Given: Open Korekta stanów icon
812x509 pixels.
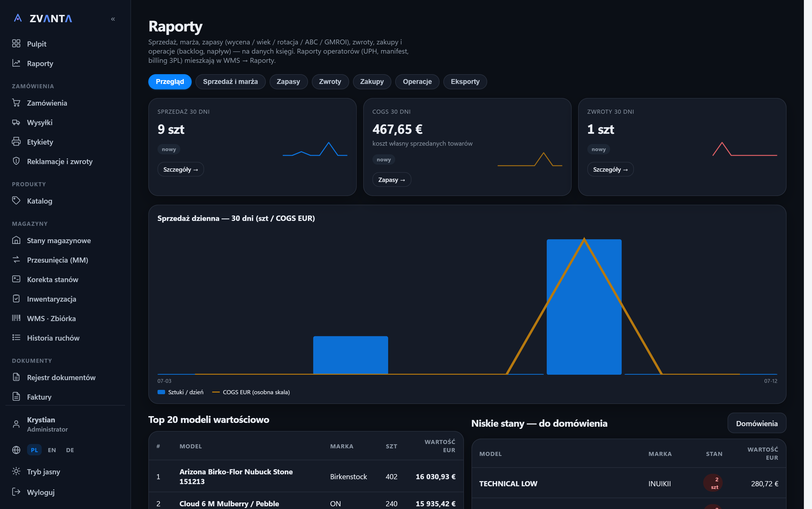Looking at the screenshot, I should (x=16, y=279).
